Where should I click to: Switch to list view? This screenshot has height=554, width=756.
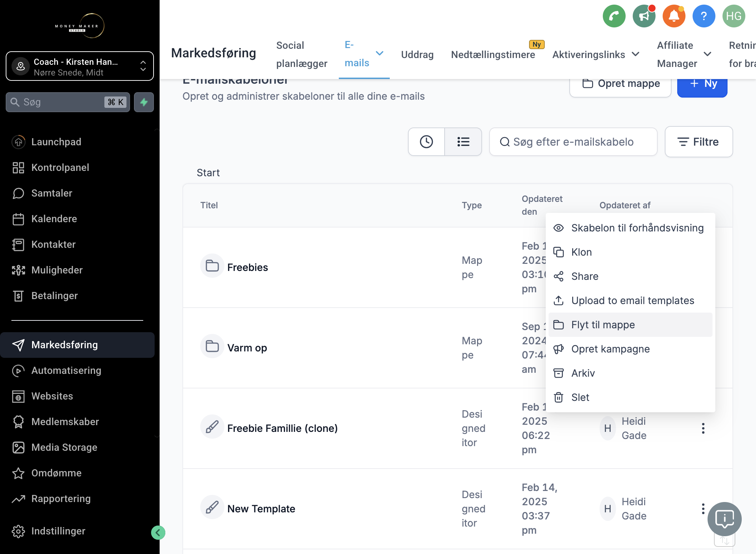tap(463, 142)
